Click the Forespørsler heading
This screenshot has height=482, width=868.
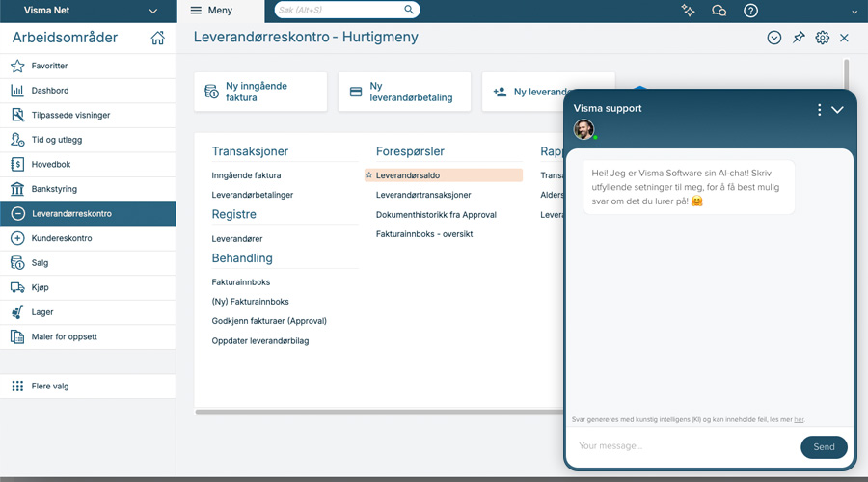pyautogui.click(x=410, y=151)
